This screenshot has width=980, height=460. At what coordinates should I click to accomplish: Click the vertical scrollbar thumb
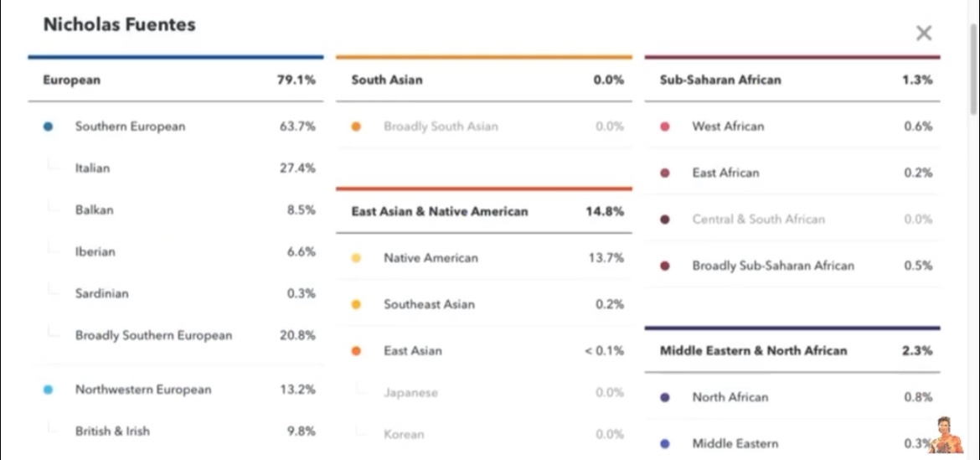[x=974, y=69]
